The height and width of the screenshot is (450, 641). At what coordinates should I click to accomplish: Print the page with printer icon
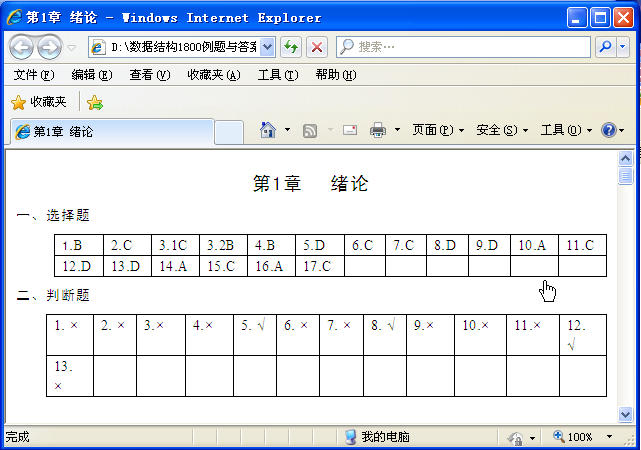378,130
